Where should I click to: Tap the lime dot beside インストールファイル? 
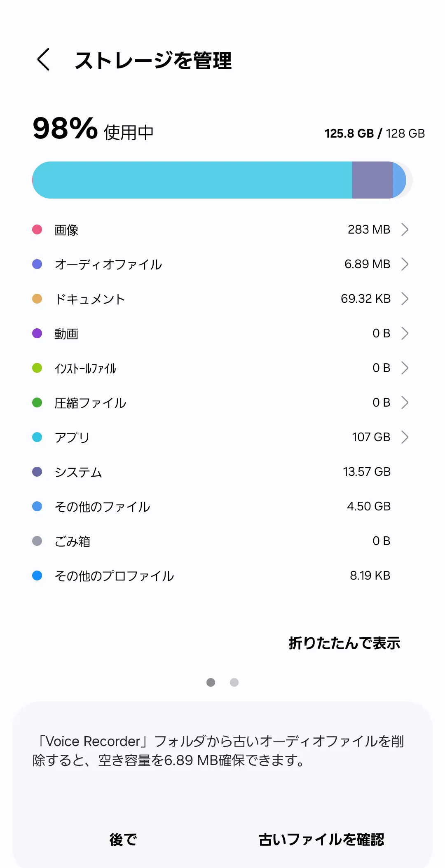click(x=37, y=368)
